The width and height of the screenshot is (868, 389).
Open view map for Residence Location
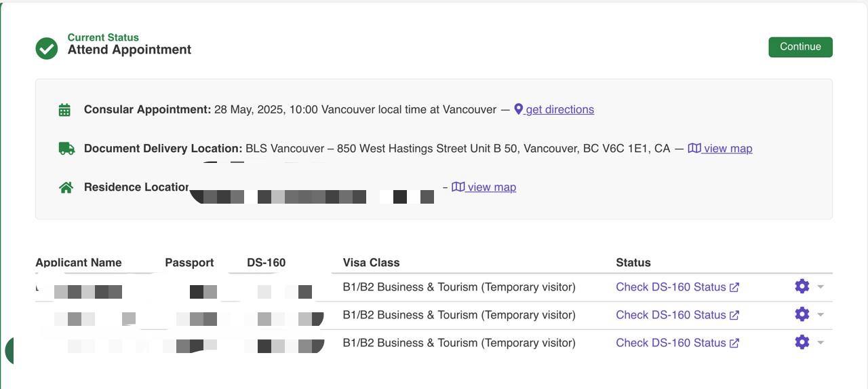(x=484, y=187)
